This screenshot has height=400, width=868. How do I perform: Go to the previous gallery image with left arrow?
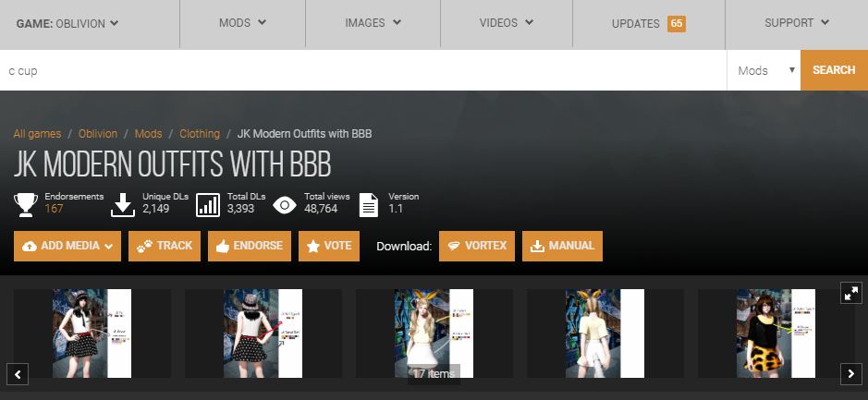[x=18, y=374]
